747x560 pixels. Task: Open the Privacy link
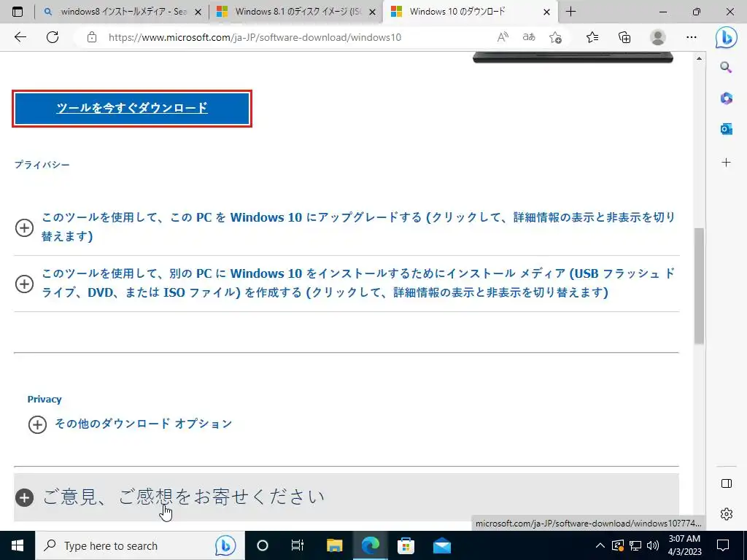(44, 399)
